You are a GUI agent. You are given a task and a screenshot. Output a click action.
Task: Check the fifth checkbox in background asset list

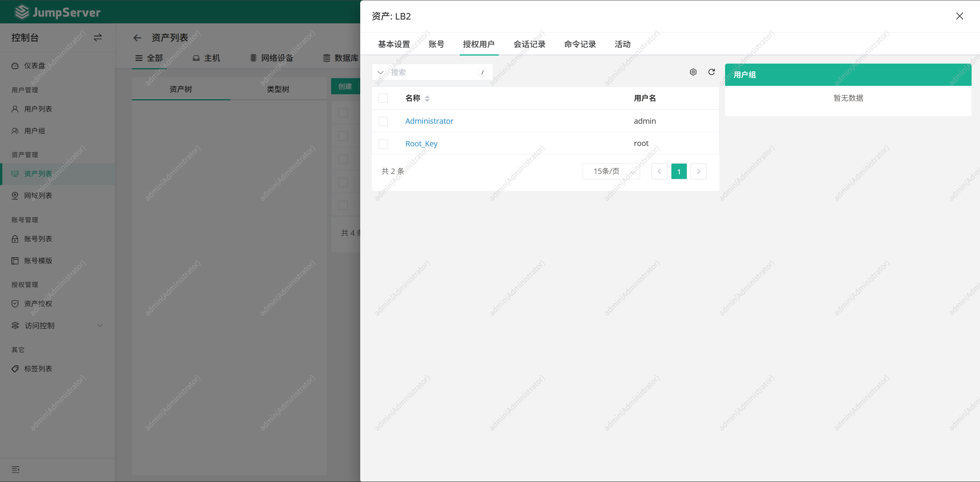[343, 205]
